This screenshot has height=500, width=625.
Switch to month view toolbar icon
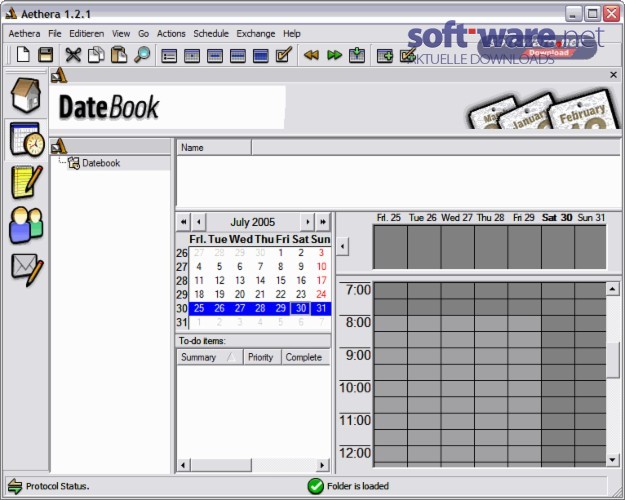261,55
